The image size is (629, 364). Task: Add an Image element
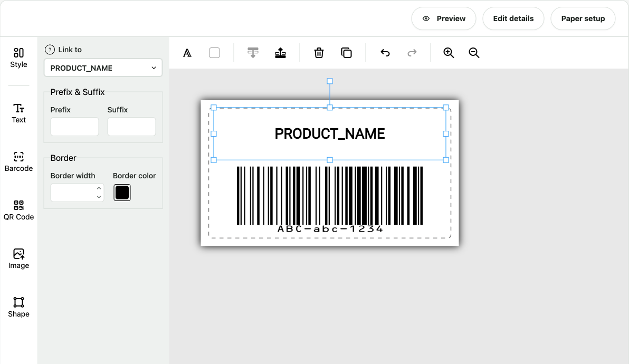click(x=18, y=259)
